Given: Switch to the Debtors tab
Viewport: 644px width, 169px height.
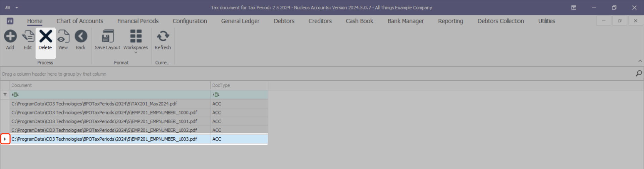Looking at the screenshot, I should 284,21.
